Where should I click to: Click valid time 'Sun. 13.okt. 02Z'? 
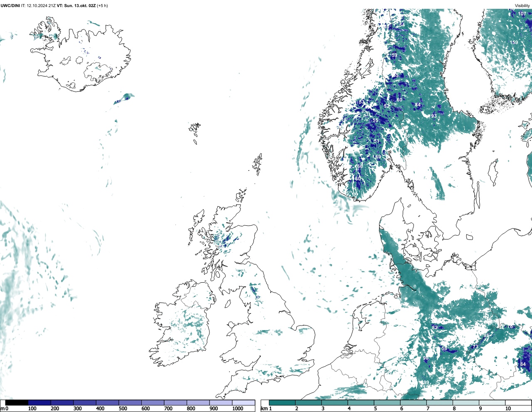pyautogui.click(x=81, y=6)
